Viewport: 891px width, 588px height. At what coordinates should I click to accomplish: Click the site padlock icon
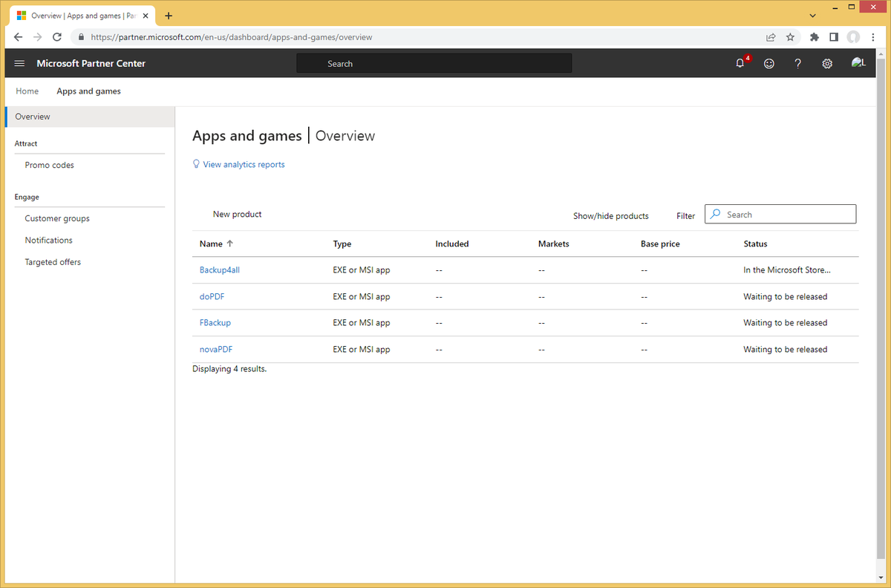click(81, 37)
